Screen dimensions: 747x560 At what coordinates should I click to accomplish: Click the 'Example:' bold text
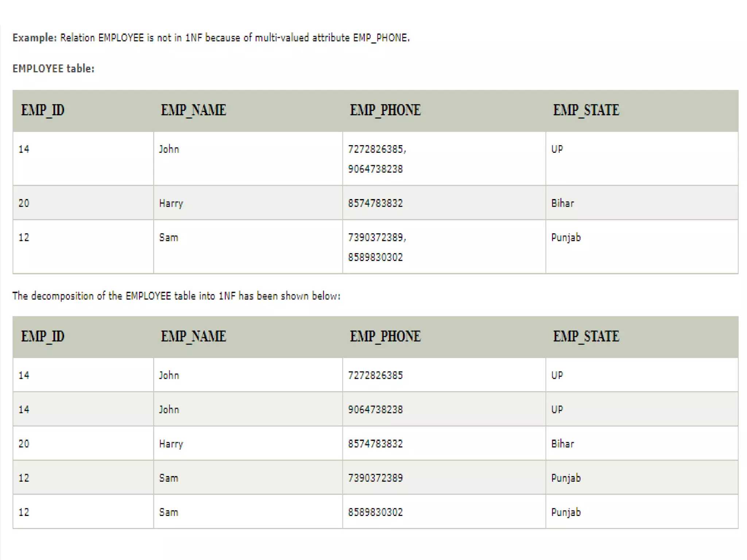pyautogui.click(x=34, y=38)
